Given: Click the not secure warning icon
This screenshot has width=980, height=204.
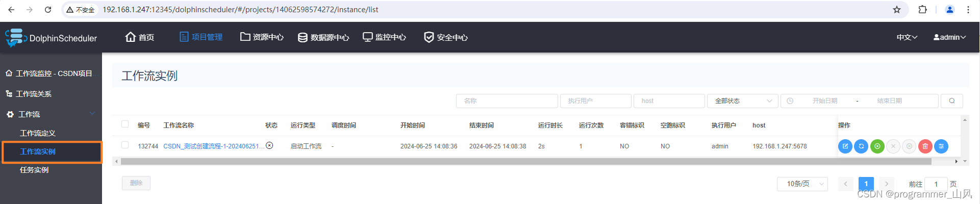Looking at the screenshot, I should [x=70, y=10].
